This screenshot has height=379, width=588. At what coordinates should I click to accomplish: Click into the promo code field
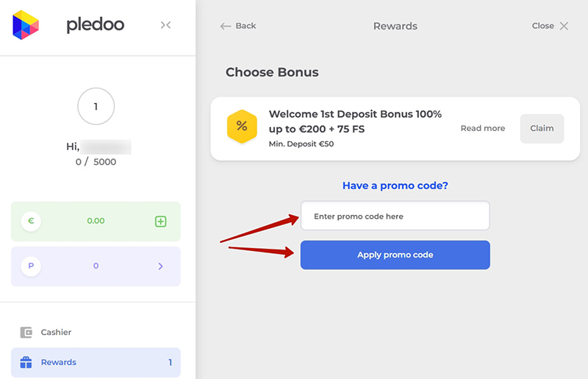395,216
